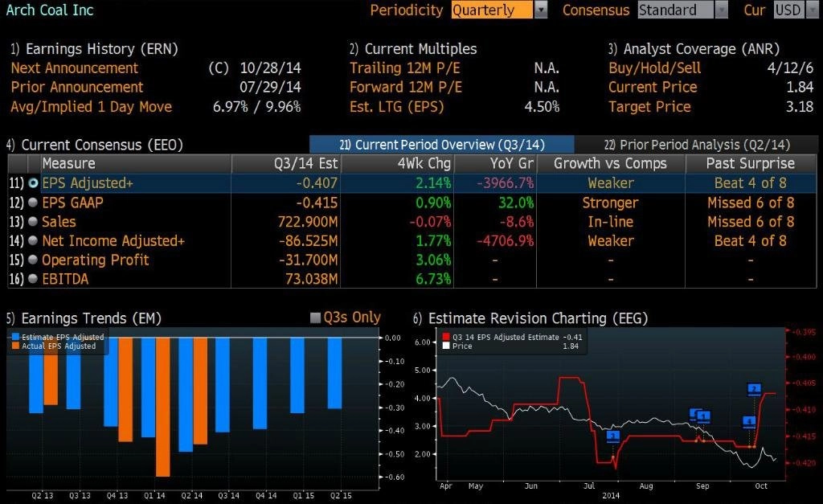Viewport: 823px width, 504px height.
Task: Click the EPS GAAP YoY growth 32.0%
Action: (516, 203)
